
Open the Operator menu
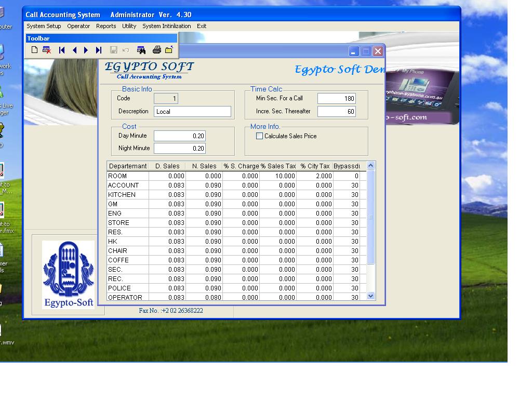point(78,26)
